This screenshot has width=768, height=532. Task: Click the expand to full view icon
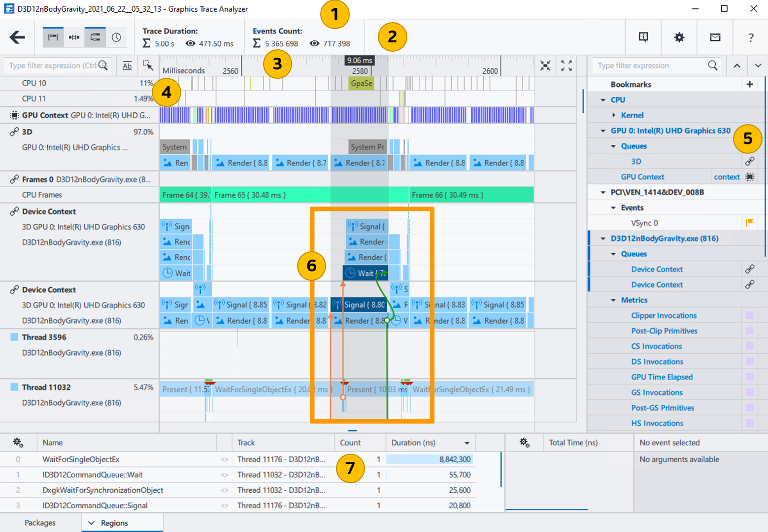point(567,66)
